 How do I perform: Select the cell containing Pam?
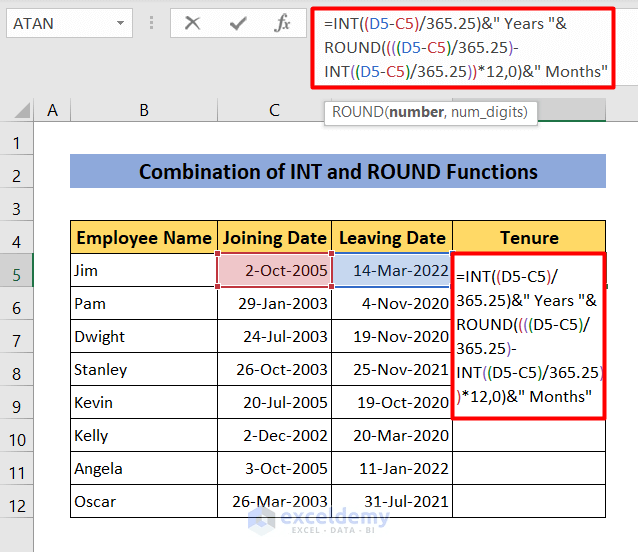144,303
